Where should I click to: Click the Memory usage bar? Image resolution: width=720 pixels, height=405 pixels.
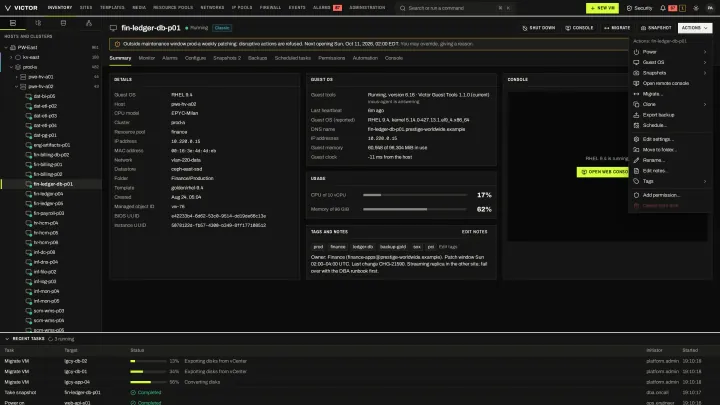[x=415, y=209]
